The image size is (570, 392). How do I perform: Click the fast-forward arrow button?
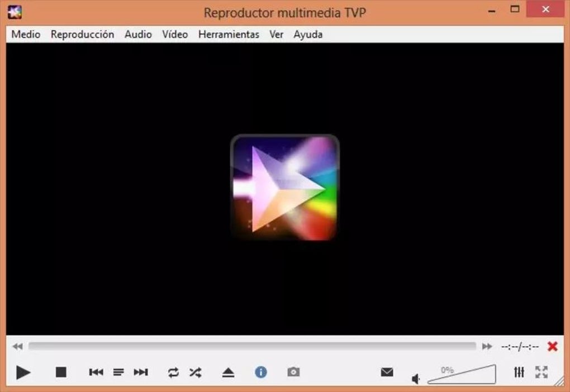point(486,346)
